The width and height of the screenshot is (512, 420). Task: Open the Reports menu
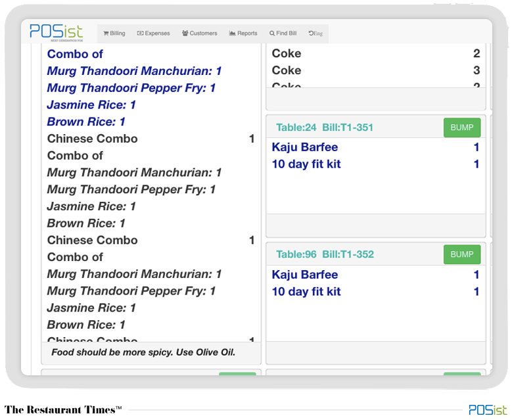point(243,34)
